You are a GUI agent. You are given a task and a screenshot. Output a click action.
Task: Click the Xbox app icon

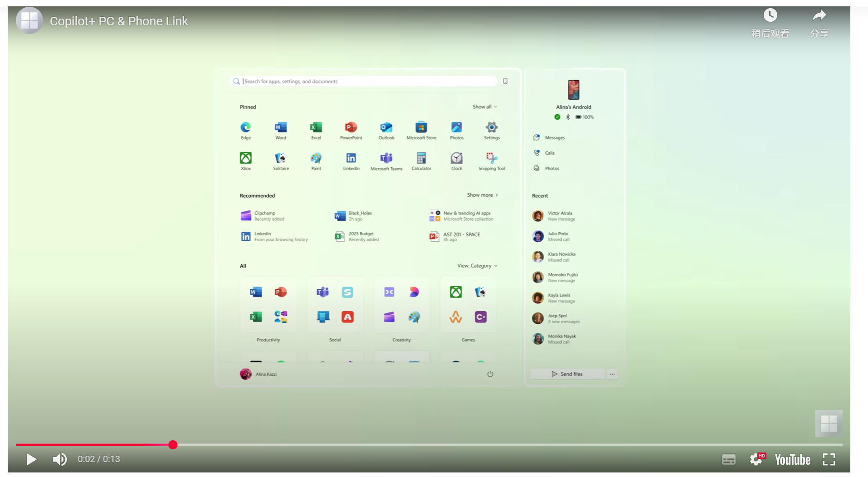pyautogui.click(x=245, y=158)
